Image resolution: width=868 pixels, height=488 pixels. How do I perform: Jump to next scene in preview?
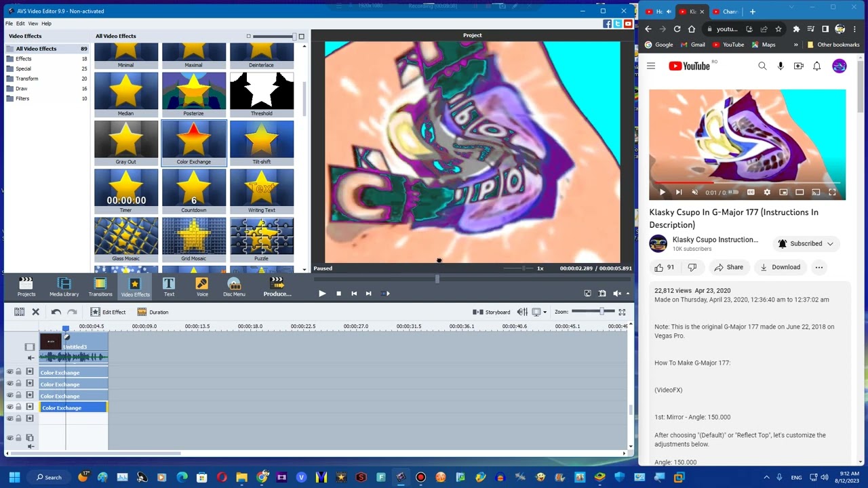(x=386, y=293)
